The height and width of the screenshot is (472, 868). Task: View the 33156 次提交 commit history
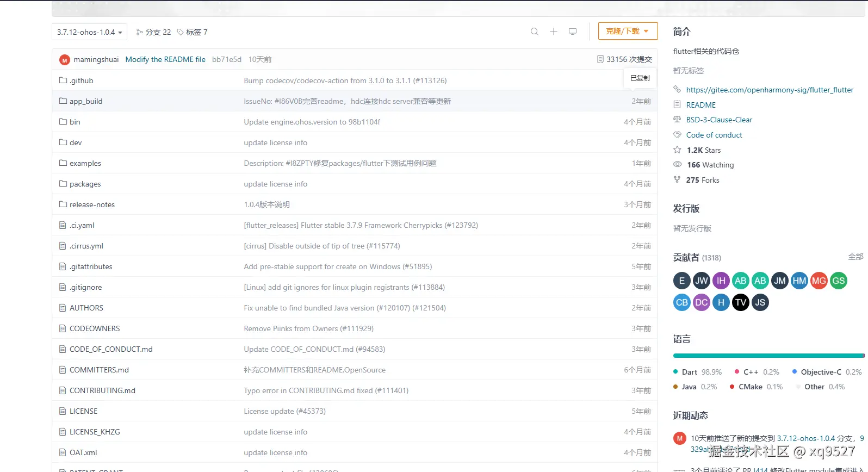tap(624, 59)
